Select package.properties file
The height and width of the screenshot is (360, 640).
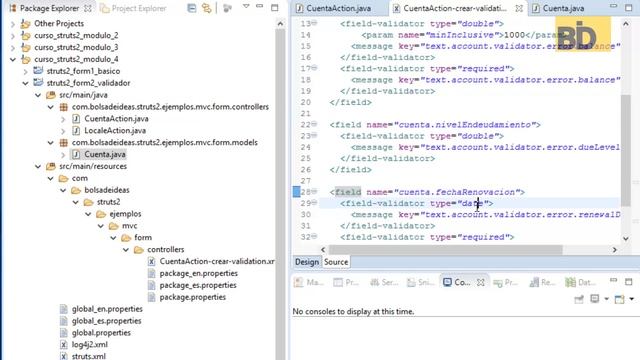point(193,297)
